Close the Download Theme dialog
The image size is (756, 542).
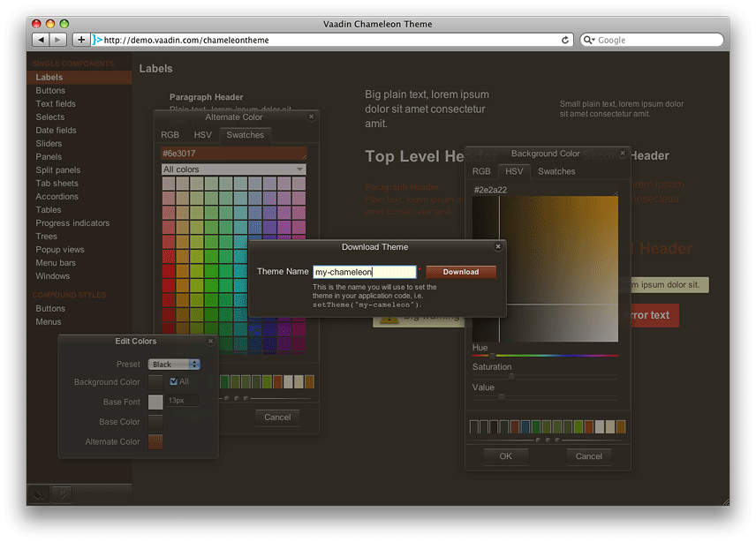tap(498, 246)
